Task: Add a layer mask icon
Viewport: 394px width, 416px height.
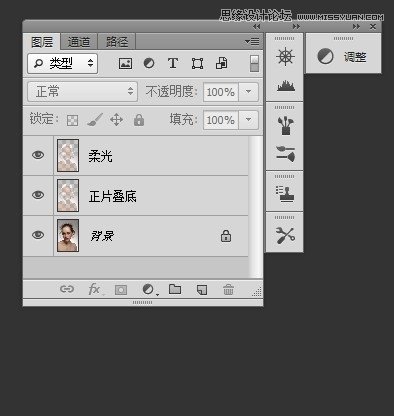Action: [x=121, y=290]
